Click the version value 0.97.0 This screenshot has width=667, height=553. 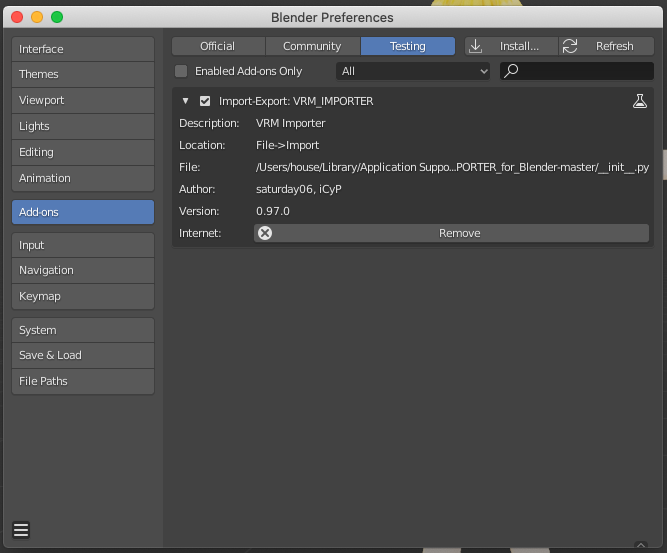click(x=273, y=211)
